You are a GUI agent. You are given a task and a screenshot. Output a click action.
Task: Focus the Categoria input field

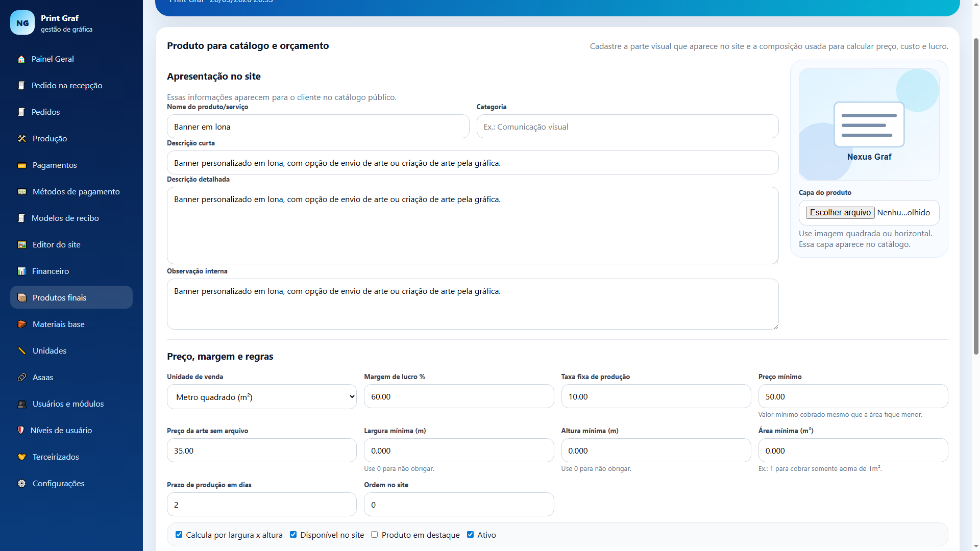[627, 127]
